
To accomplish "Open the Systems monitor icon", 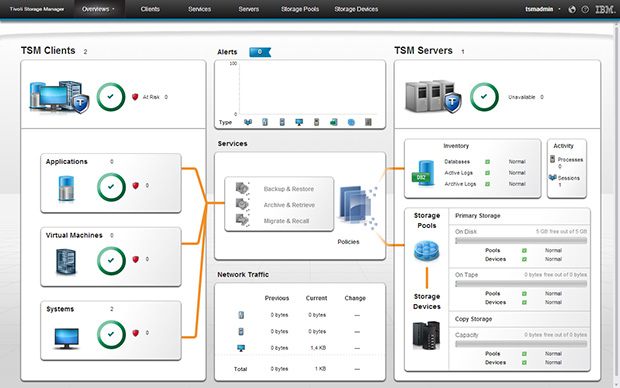I will (x=66, y=339).
